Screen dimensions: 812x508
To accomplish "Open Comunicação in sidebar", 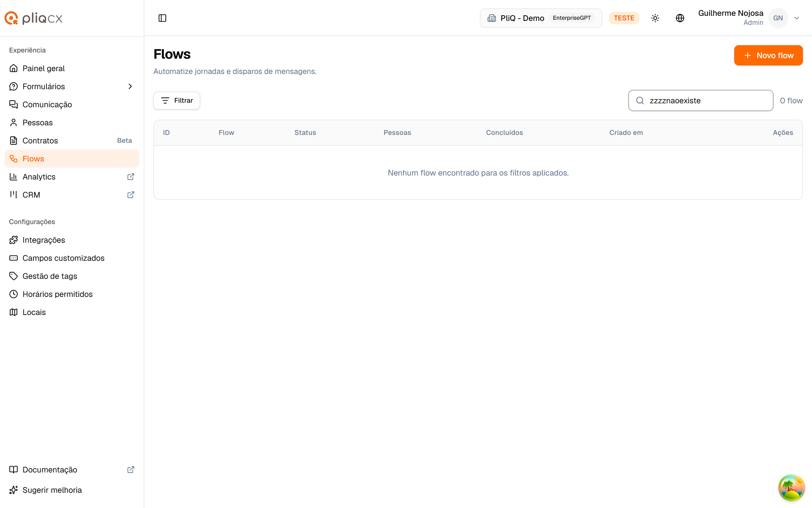I will (x=72, y=104).
